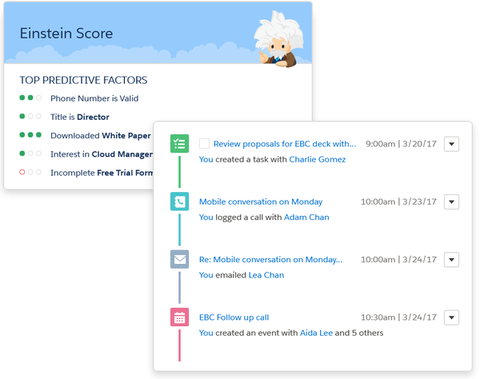Click the red score dot beside Incomplete Free Trial Form
This screenshot has height=379, width=480.
pyautogui.click(x=22, y=172)
